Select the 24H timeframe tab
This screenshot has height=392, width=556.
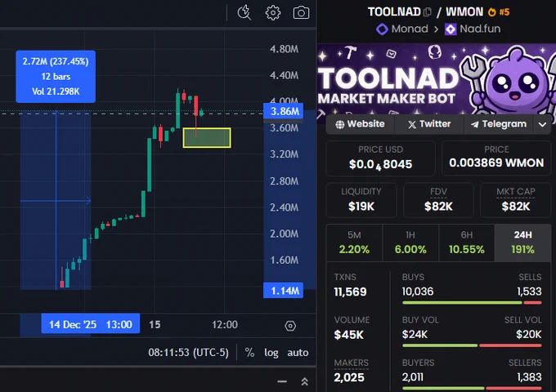(522, 243)
